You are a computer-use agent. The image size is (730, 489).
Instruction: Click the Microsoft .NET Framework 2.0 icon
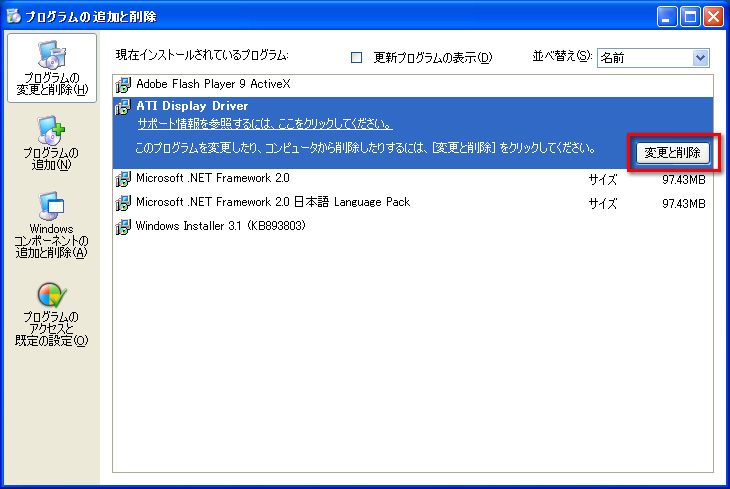click(123, 179)
